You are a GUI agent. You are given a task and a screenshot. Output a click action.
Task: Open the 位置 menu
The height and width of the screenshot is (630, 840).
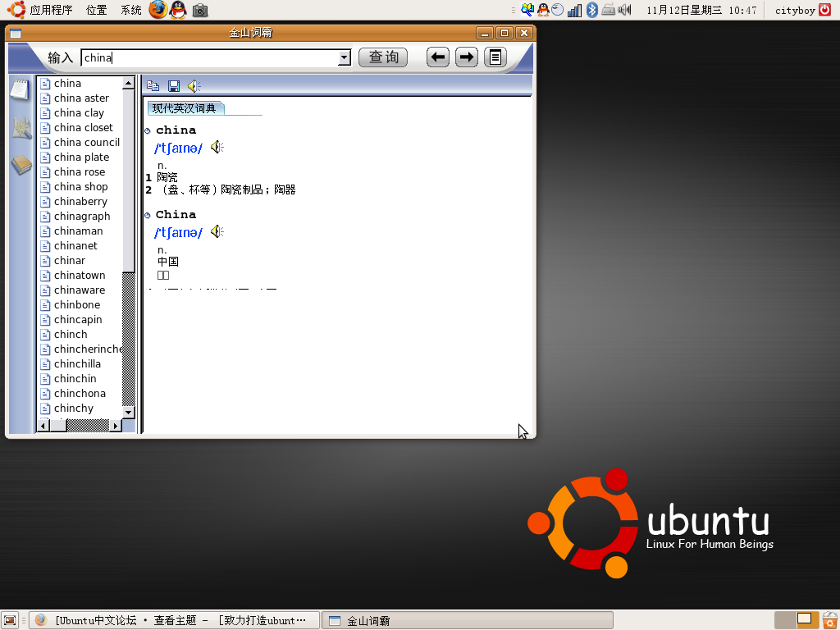pyautogui.click(x=97, y=10)
